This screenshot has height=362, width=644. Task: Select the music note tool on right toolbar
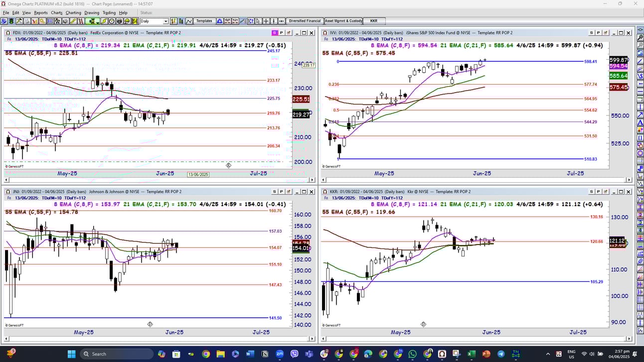tap(640, 169)
